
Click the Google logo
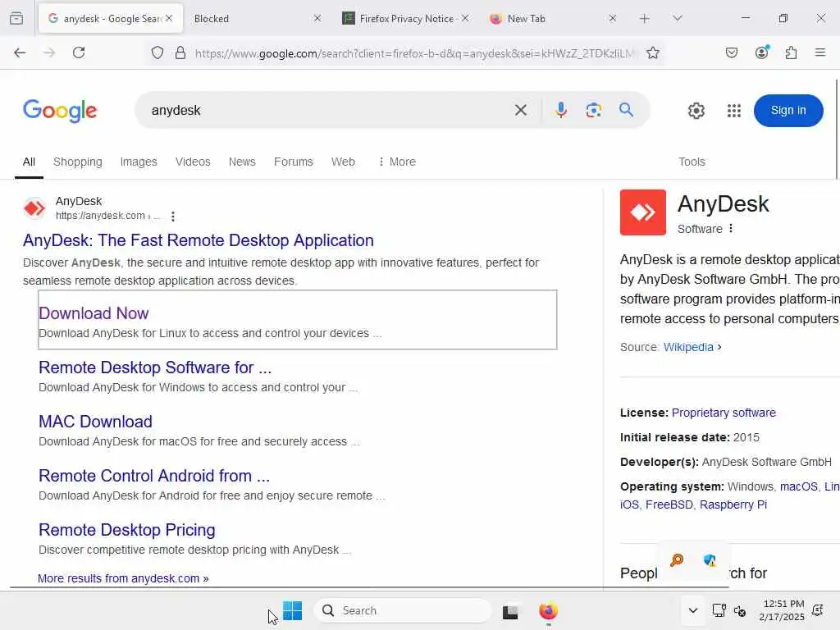pos(60,111)
